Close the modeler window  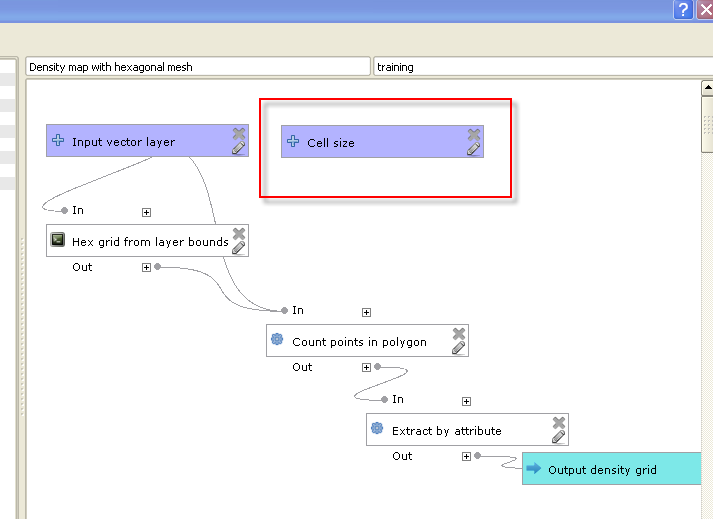[x=705, y=9]
